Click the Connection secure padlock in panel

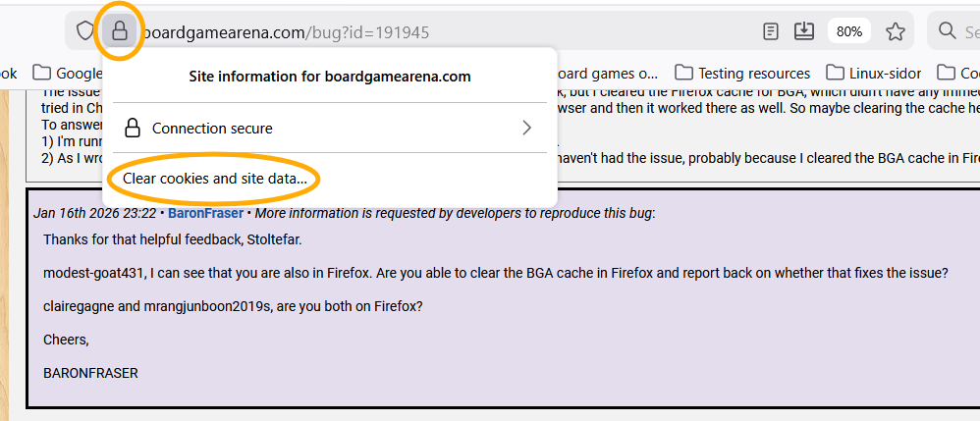pyautogui.click(x=134, y=128)
